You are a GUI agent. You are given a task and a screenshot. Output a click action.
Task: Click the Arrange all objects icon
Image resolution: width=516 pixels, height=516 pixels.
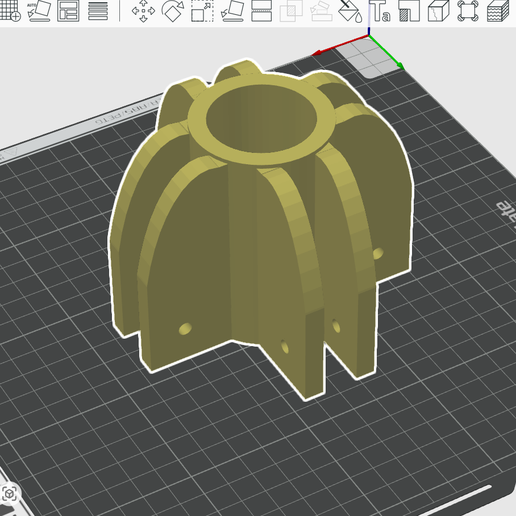click(68, 11)
